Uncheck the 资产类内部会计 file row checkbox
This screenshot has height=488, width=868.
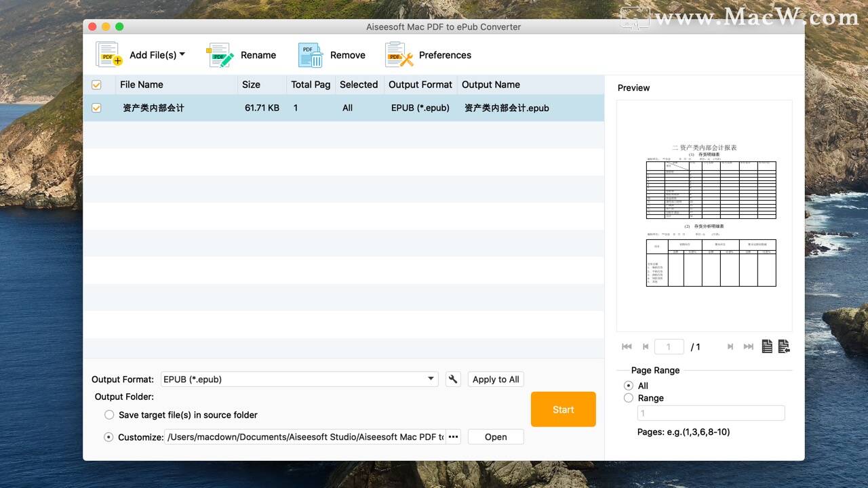[96, 108]
